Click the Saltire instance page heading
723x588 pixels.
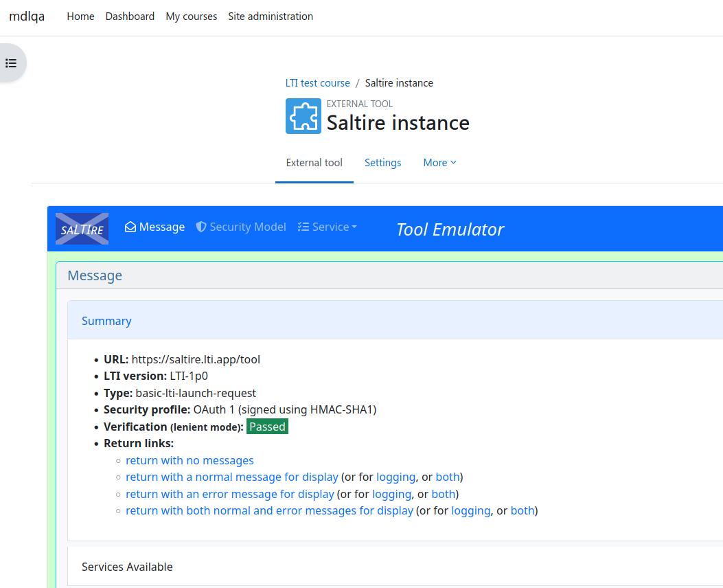398,123
